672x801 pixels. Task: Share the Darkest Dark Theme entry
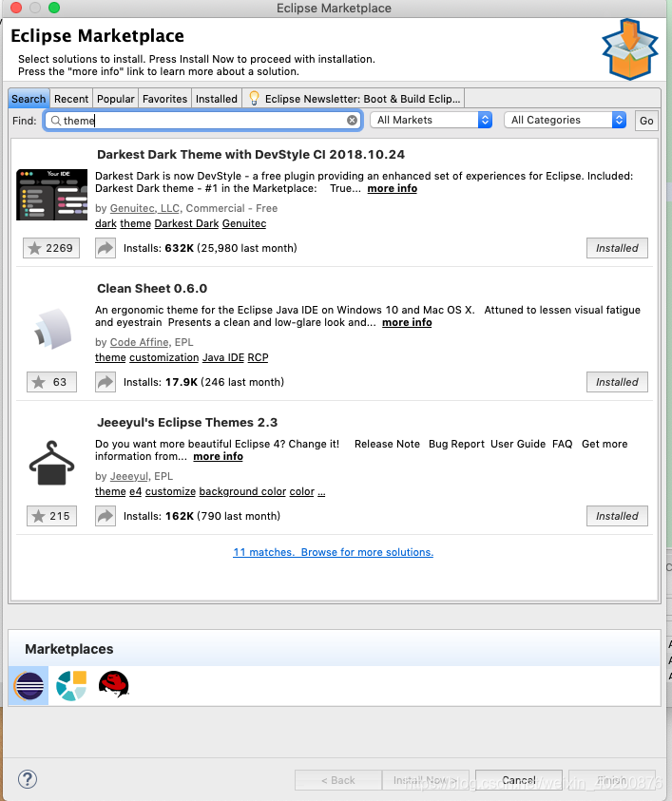(106, 248)
